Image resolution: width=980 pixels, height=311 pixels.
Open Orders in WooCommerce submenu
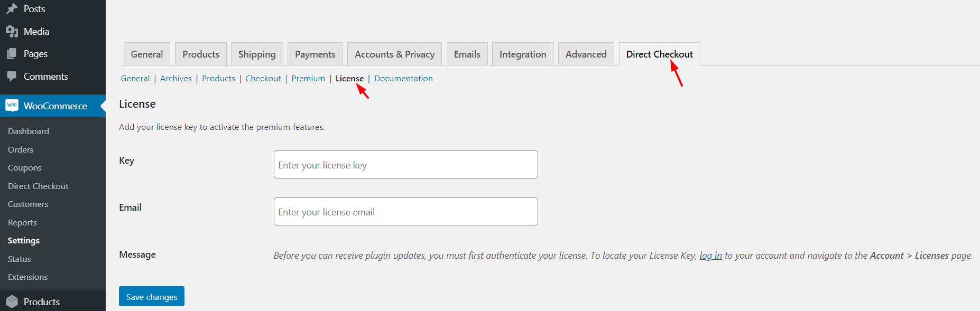tap(21, 150)
